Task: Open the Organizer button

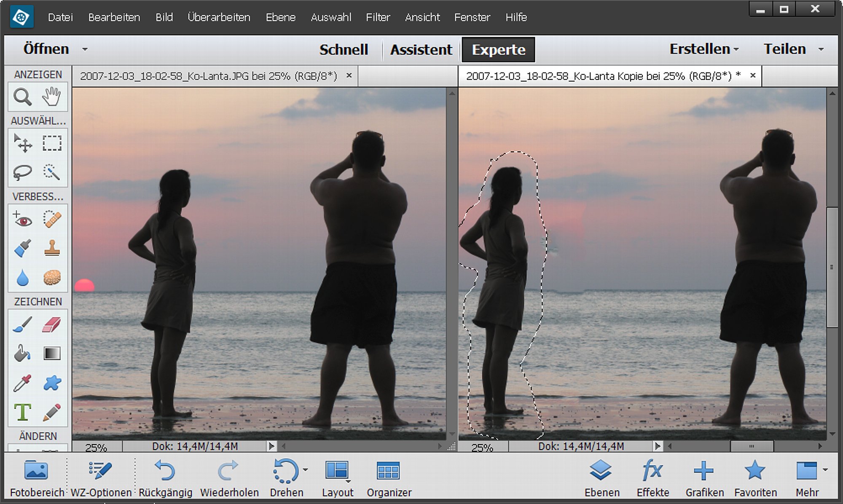Action: click(x=389, y=478)
